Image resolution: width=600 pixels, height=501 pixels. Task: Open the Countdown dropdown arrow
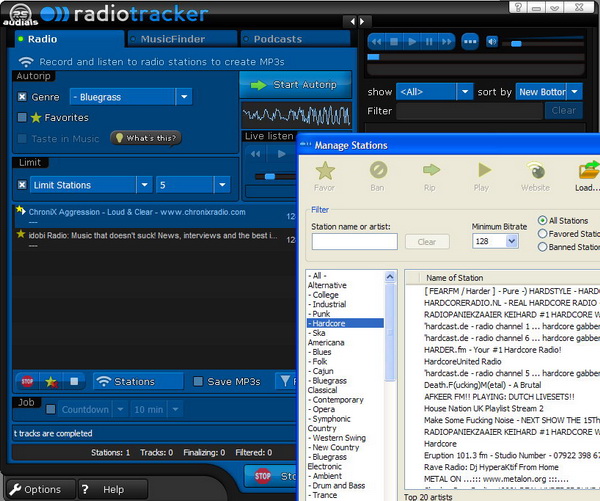click(120, 409)
